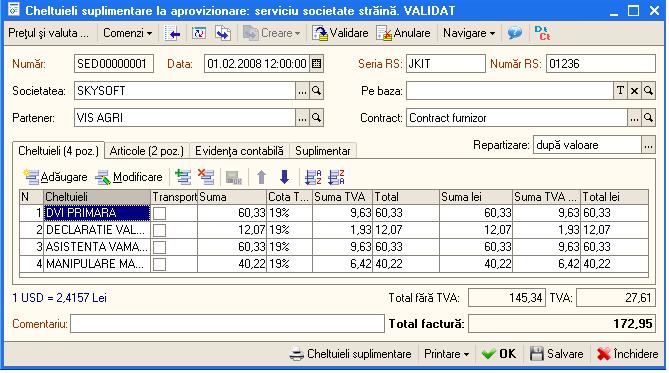Click the Anulare button
The height and width of the screenshot is (373, 669).
tap(404, 33)
